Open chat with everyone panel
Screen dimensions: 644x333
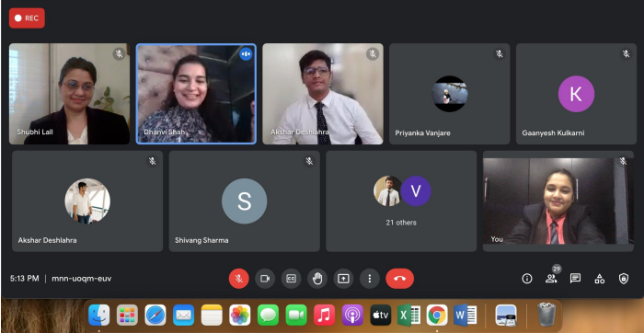(x=575, y=279)
